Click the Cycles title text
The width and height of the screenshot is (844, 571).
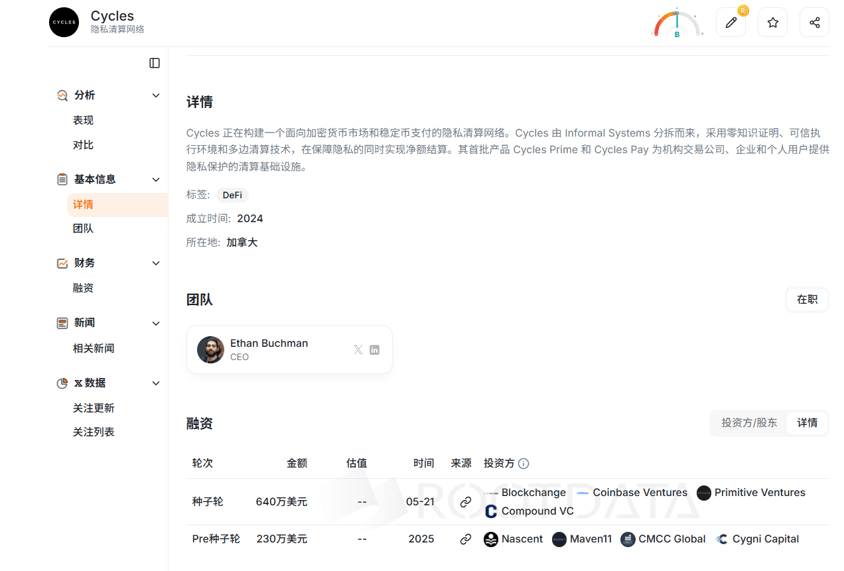(x=112, y=16)
